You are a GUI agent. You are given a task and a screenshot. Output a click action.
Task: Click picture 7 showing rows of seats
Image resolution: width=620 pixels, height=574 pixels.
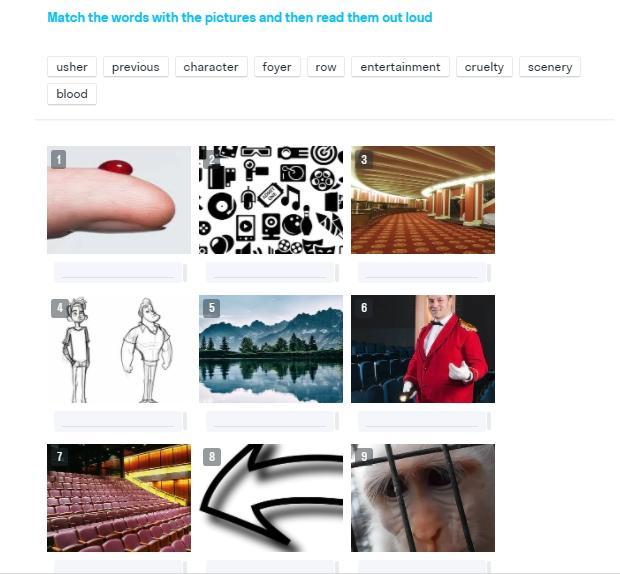click(x=119, y=498)
